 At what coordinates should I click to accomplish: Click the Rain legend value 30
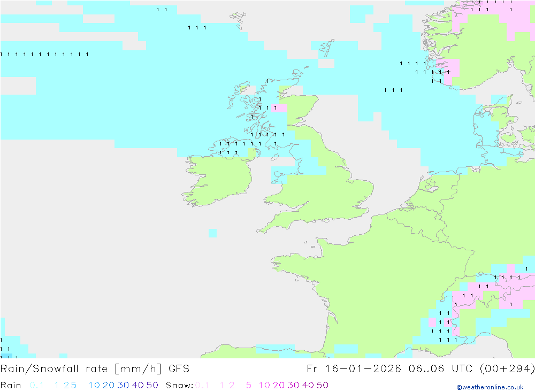123,385
